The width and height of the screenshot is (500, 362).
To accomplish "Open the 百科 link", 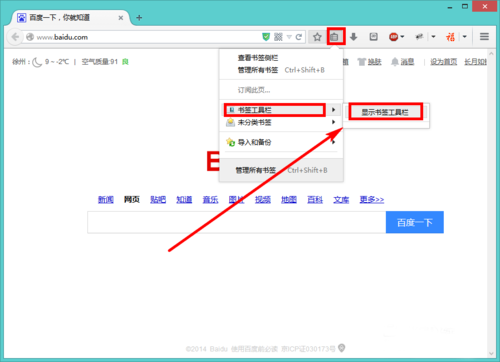I will pyautogui.click(x=315, y=199).
